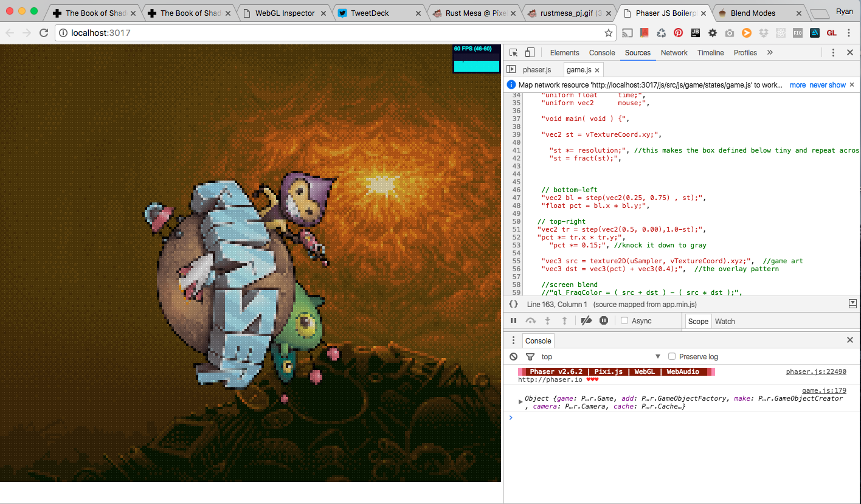Open the Chrome main menu
This screenshot has width=861, height=504.
850,33
